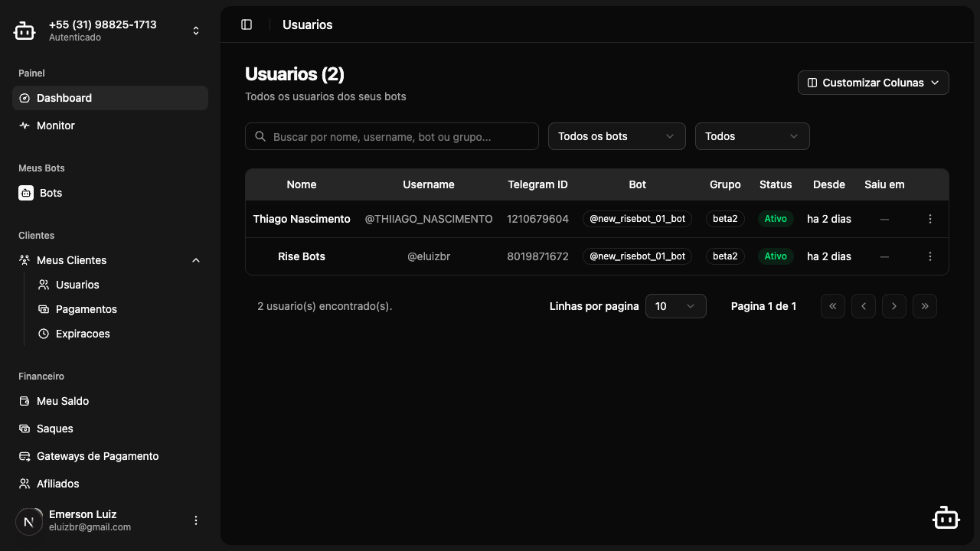This screenshot has width=980, height=551.
Task: Open the Saques page
Action: 110,429
